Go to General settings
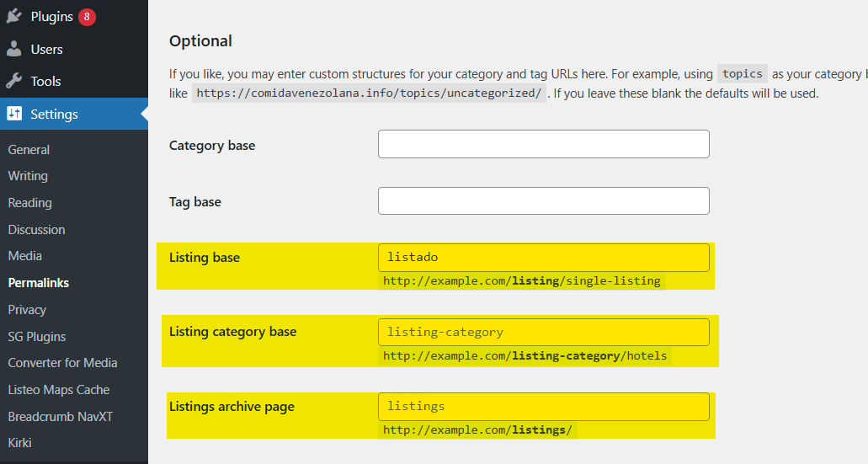The image size is (868, 464). pyautogui.click(x=29, y=149)
